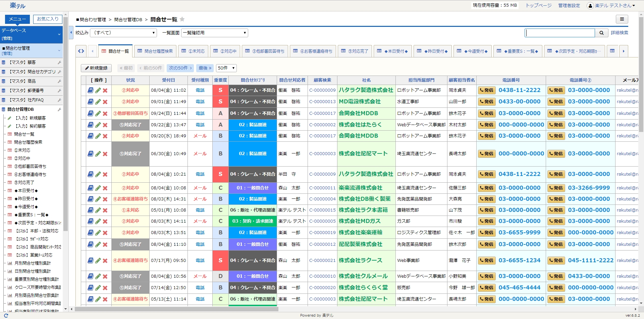Collapse the sidebar with the left arrow handle
The height and width of the screenshot is (319, 644).
71,33
